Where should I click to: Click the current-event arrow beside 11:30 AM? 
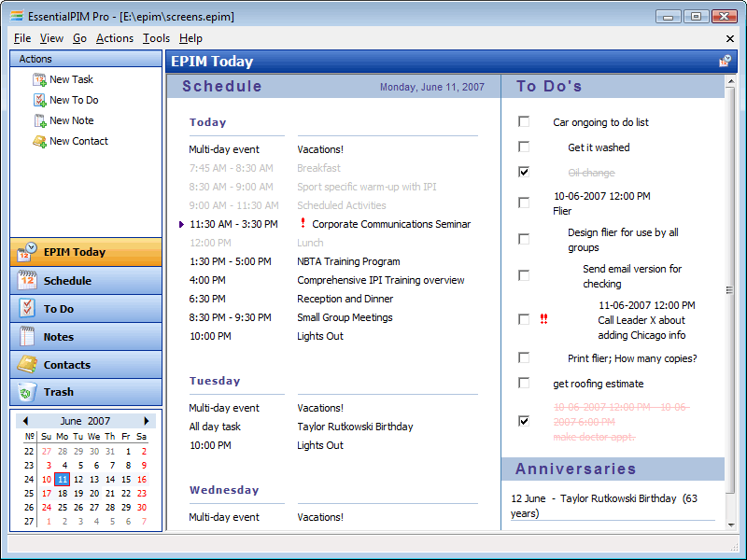point(181,224)
